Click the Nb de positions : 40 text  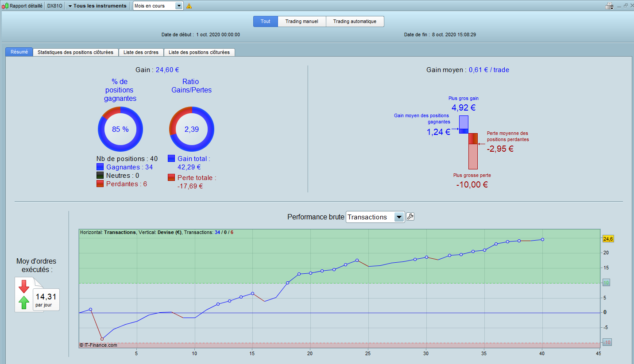[127, 159]
